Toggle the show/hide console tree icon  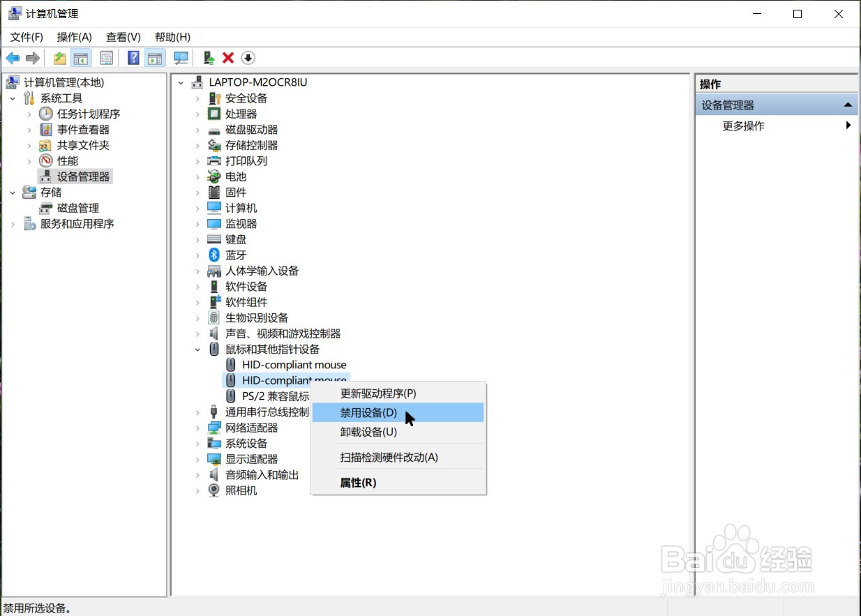[81, 58]
